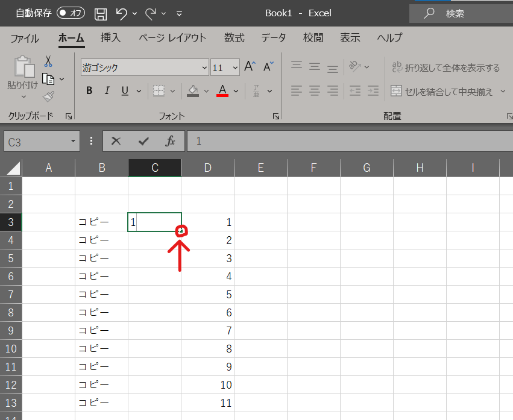The height and width of the screenshot is (420, 513).
Task: Click the 貼り付け paste icon
Action: click(24, 66)
